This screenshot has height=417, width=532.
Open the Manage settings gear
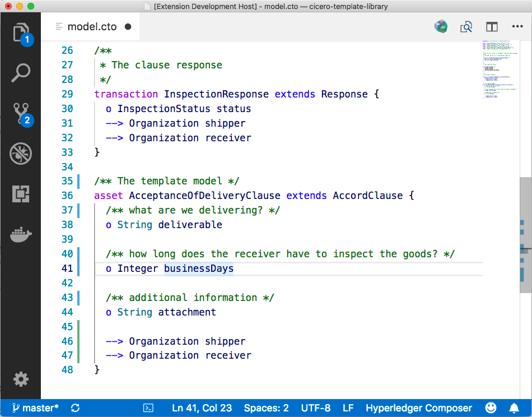click(x=21, y=379)
